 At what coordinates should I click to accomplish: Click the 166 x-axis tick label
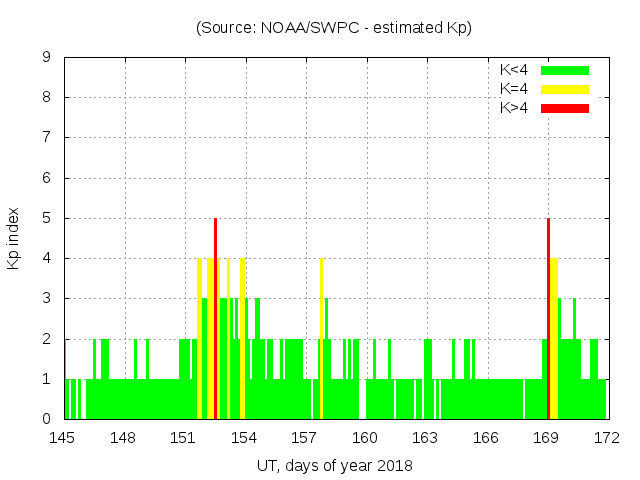[x=486, y=437]
